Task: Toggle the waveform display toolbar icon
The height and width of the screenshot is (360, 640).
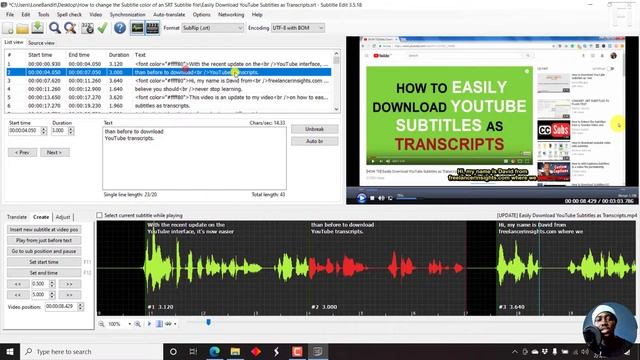Action: click(137, 28)
